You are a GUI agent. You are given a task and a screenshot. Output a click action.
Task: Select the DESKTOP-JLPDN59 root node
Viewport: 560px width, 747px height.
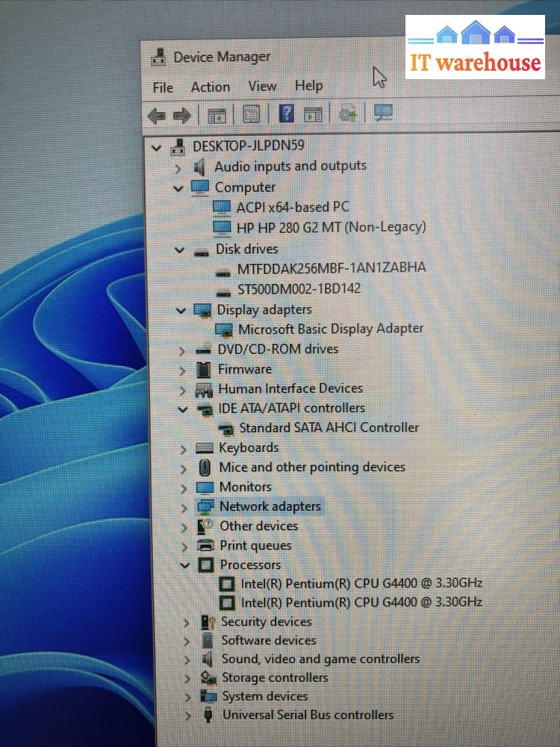(248, 146)
